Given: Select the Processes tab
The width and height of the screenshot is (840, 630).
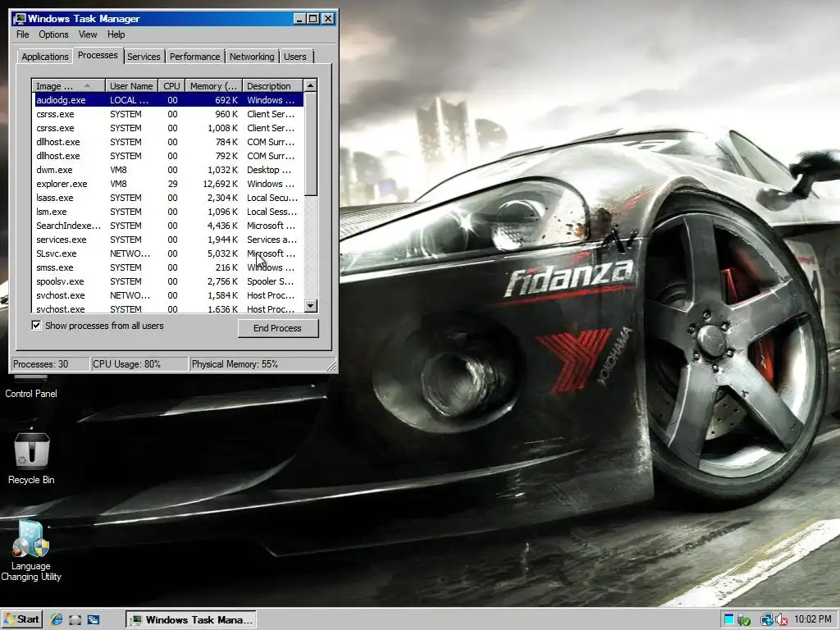Looking at the screenshot, I should [98, 55].
